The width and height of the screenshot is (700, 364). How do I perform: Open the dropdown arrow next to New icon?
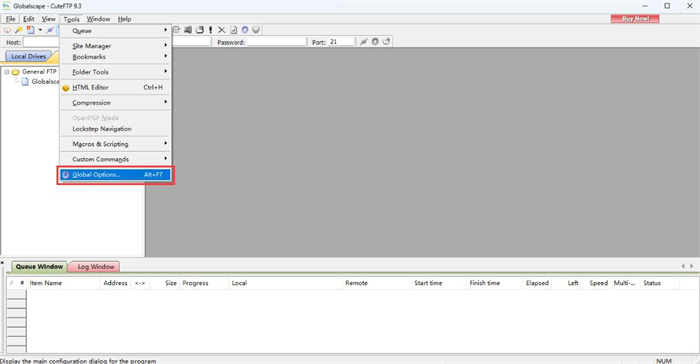40,30
